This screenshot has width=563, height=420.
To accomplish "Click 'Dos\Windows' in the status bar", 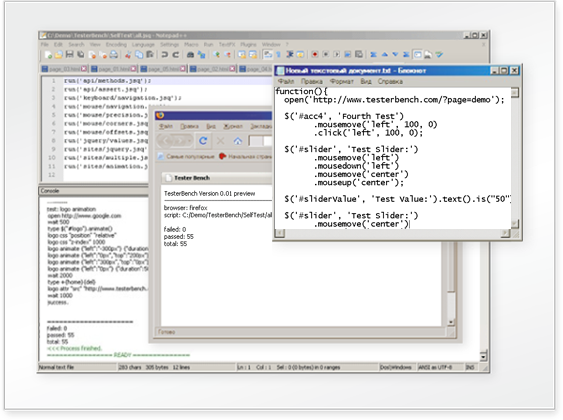I will [x=395, y=367].
